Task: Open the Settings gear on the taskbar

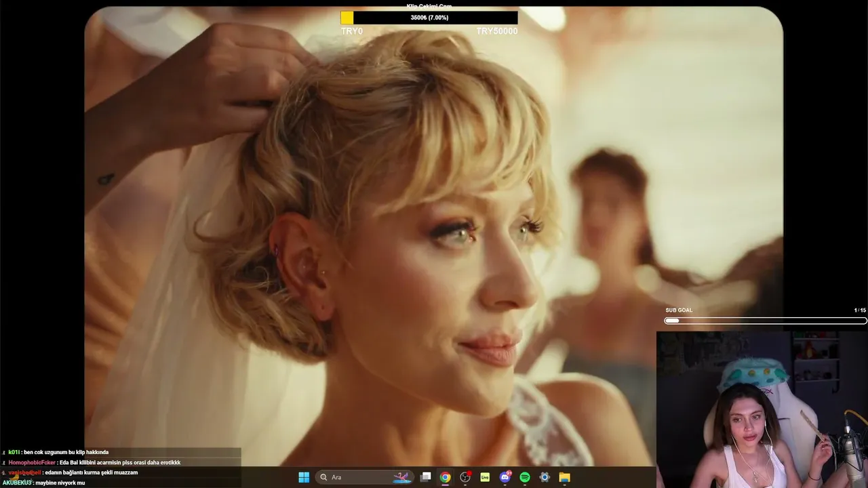Action: pos(545,477)
